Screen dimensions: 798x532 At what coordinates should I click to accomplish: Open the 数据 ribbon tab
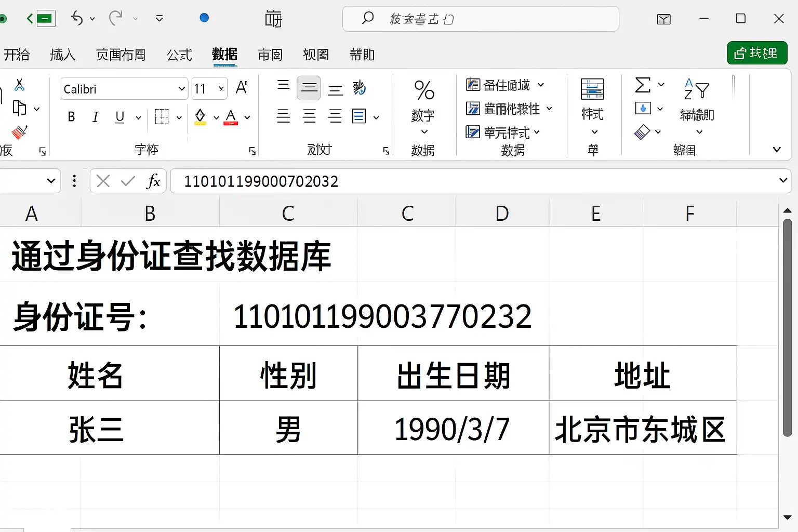(224, 54)
